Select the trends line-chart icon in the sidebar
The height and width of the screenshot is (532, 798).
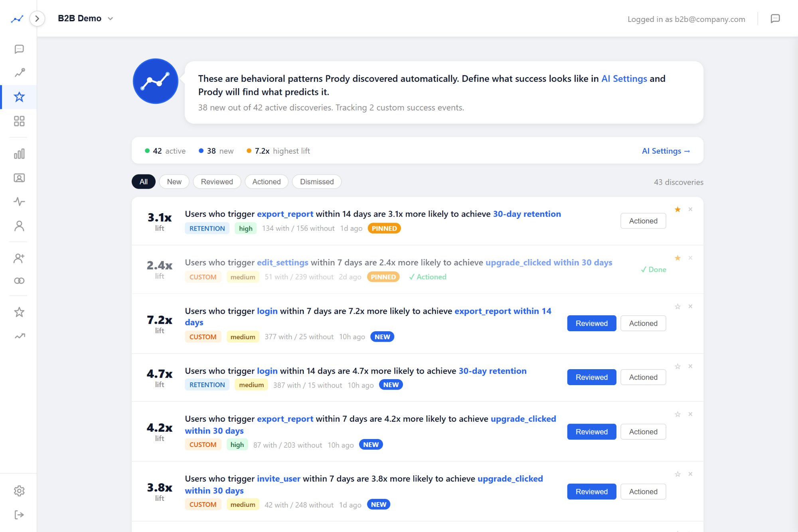pos(19,72)
